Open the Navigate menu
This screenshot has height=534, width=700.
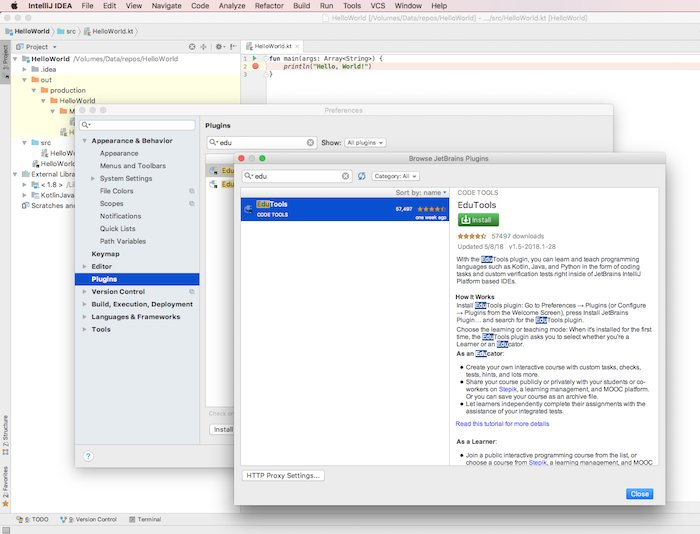[167, 6]
